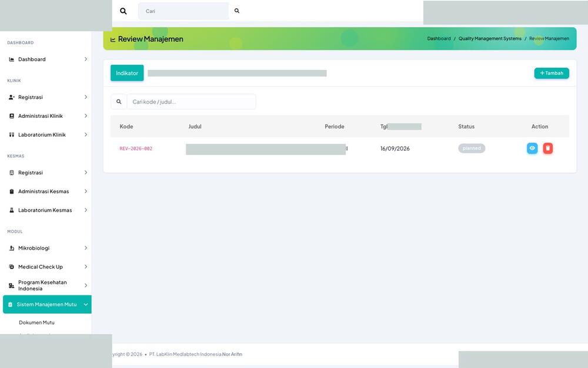Screen dimensions: 588x368
Task: Click the Indikator button
Action: click(x=127, y=73)
